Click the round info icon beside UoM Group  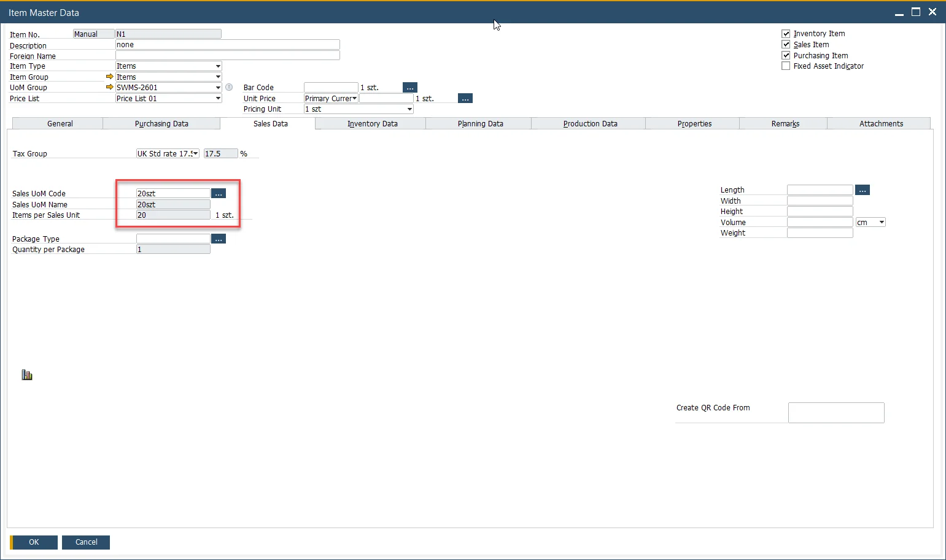[x=229, y=87]
